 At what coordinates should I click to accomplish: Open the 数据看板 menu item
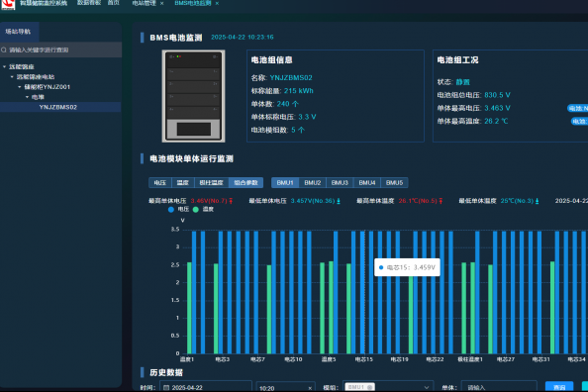(x=89, y=3)
